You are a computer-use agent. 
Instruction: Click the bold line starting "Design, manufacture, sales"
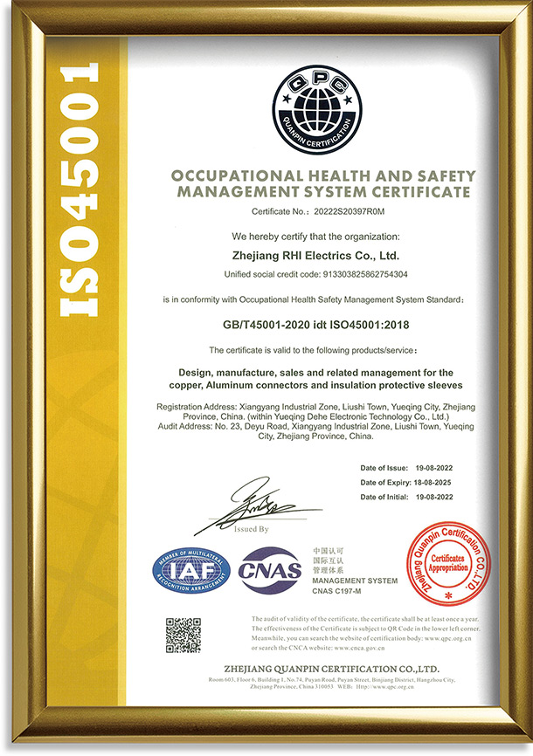tap(315, 373)
